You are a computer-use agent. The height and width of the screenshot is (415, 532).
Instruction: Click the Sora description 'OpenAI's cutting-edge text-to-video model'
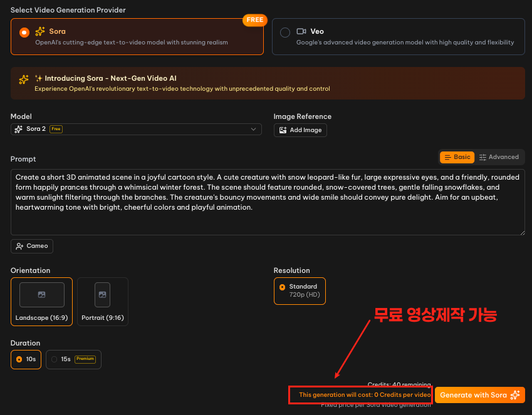(132, 43)
